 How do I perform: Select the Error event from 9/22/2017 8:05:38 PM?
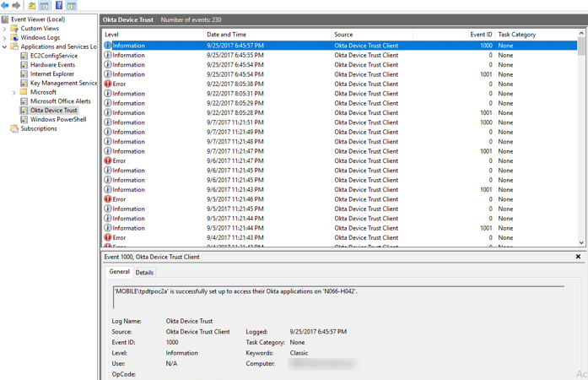click(253, 84)
